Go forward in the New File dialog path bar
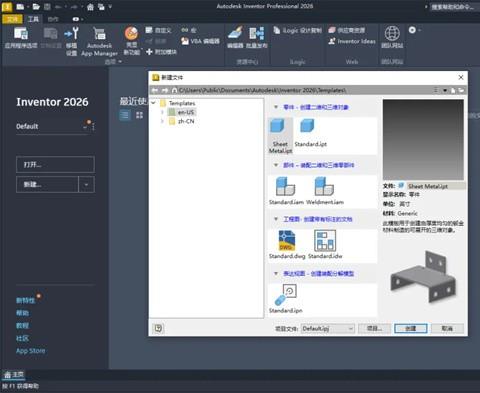This screenshot has height=393, width=480. pos(165,90)
